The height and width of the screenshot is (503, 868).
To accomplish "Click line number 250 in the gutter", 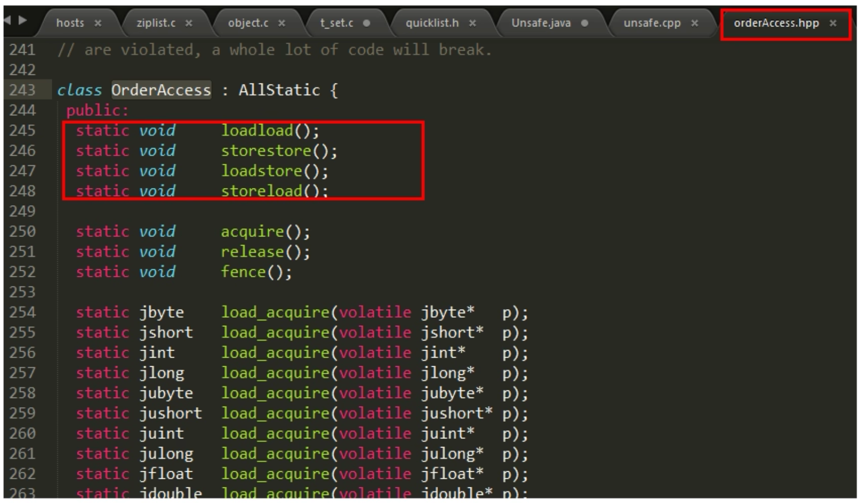I will (22, 232).
